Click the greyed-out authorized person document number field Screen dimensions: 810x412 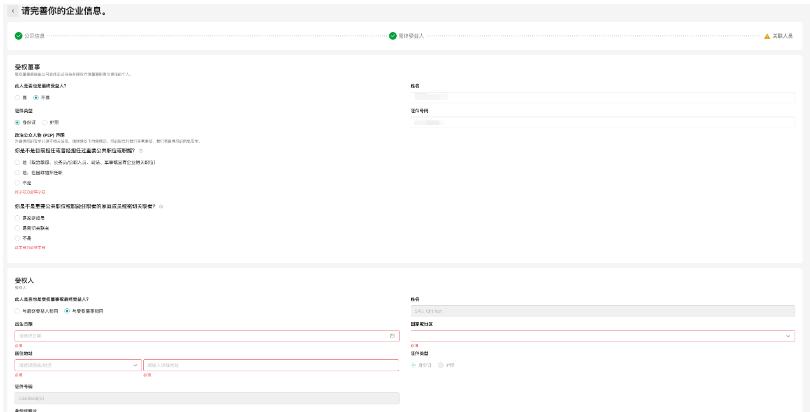click(x=207, y=398)
